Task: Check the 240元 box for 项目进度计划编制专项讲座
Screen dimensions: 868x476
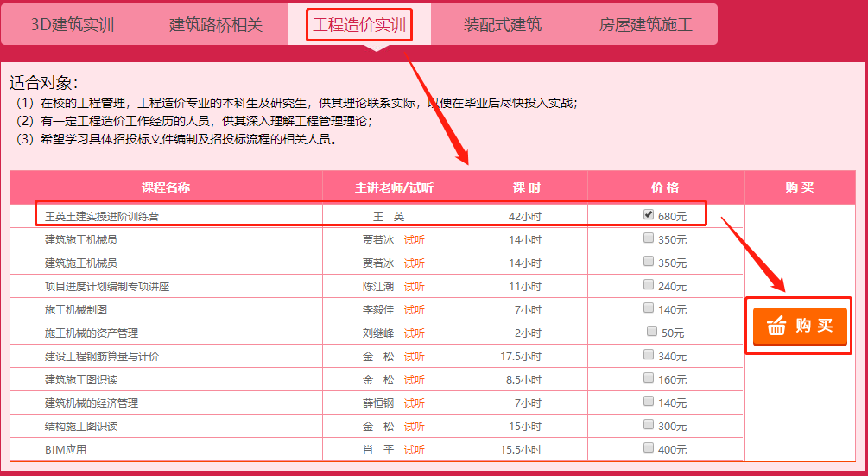Action: click(x=649, y=284)
